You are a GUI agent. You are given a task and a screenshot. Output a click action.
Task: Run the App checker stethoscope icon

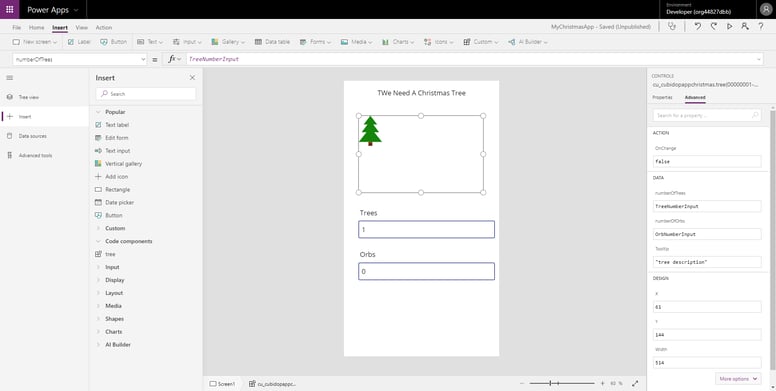coord(672,27)
